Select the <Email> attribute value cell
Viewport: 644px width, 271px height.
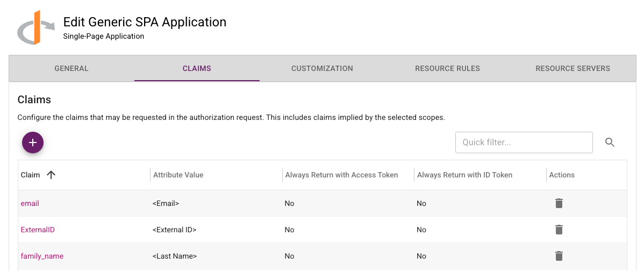[166, 203]
